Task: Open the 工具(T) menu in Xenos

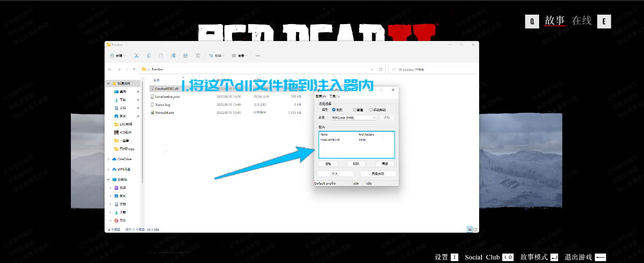Action: [334, 96]
